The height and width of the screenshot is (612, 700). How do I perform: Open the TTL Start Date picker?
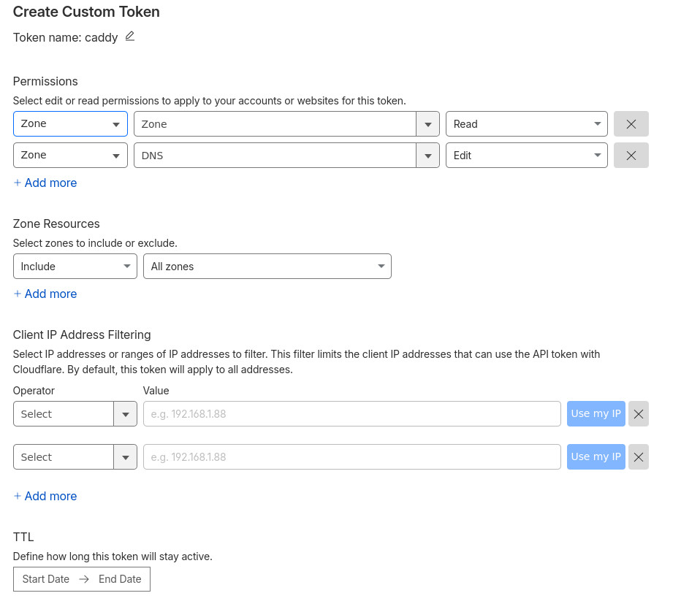point(46,579)
